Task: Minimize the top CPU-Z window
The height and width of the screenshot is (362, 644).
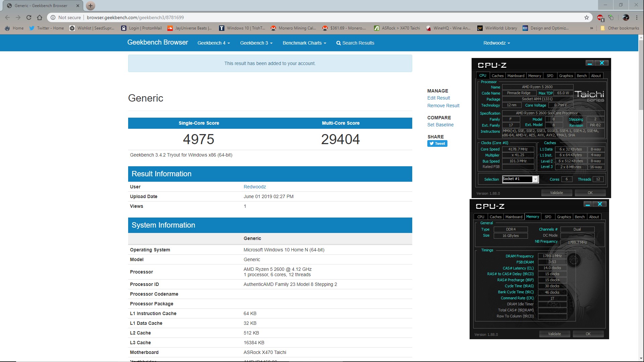Action: point(589,63)
